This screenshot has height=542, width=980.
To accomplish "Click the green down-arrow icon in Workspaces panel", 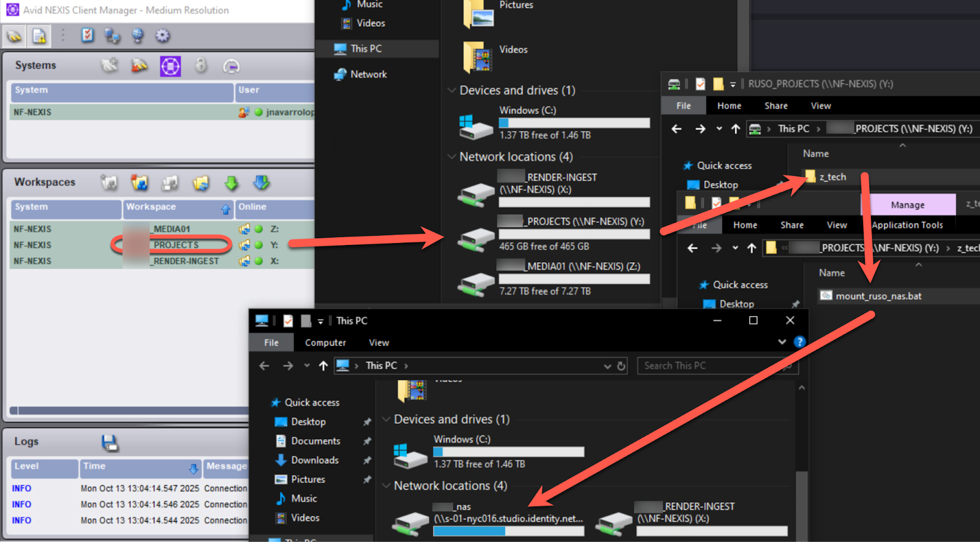I will [231, 183].
